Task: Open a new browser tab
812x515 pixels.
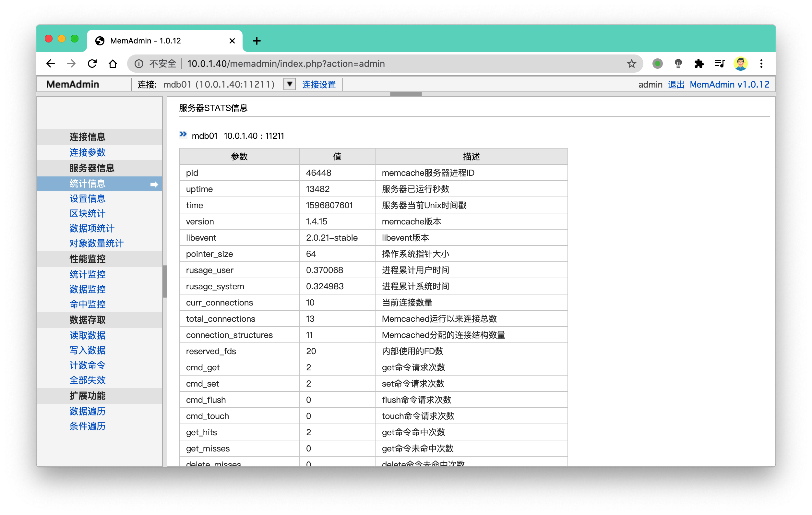Action: tap(257, 41)
